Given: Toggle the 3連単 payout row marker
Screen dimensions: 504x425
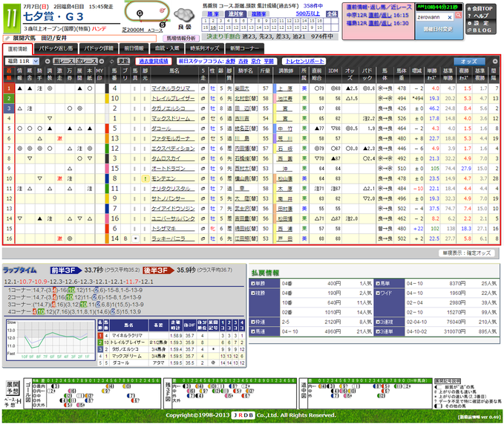Looking at the screenshot, I should [378, 331].
